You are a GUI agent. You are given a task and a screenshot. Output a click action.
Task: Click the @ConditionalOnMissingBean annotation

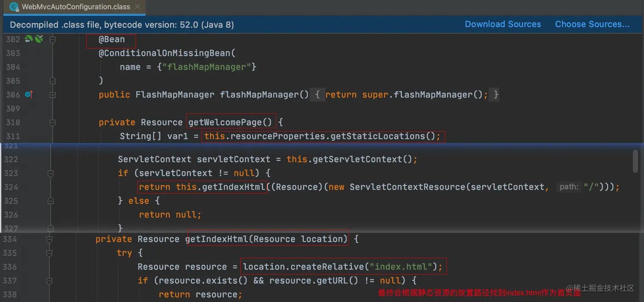(x=164, y=53)
